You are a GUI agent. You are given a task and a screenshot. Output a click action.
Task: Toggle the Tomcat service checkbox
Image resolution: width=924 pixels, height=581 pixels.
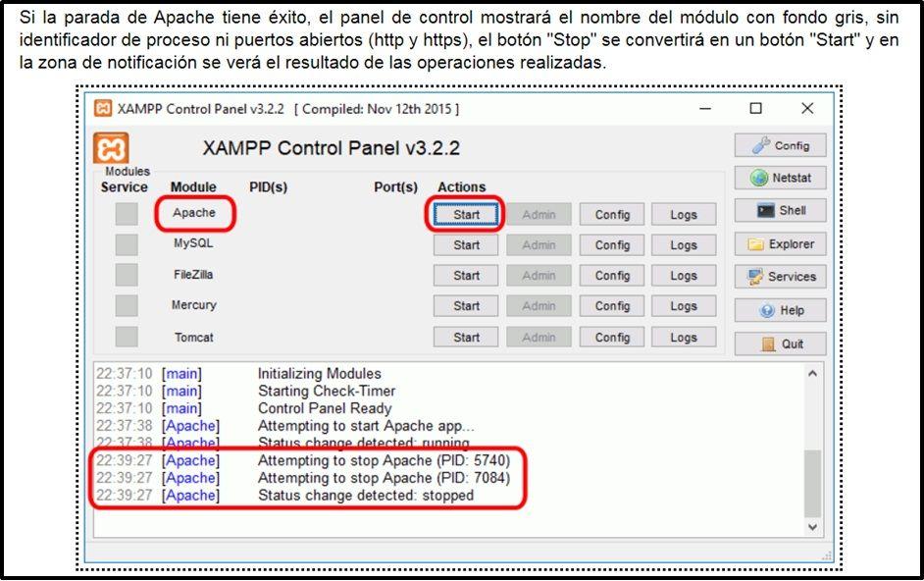[x=127, y=337]
